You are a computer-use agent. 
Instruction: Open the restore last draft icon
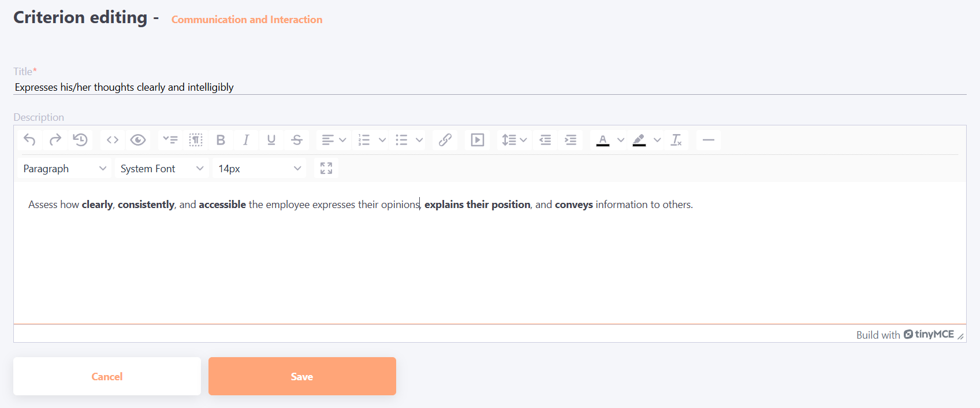click(x=80, y=140)
